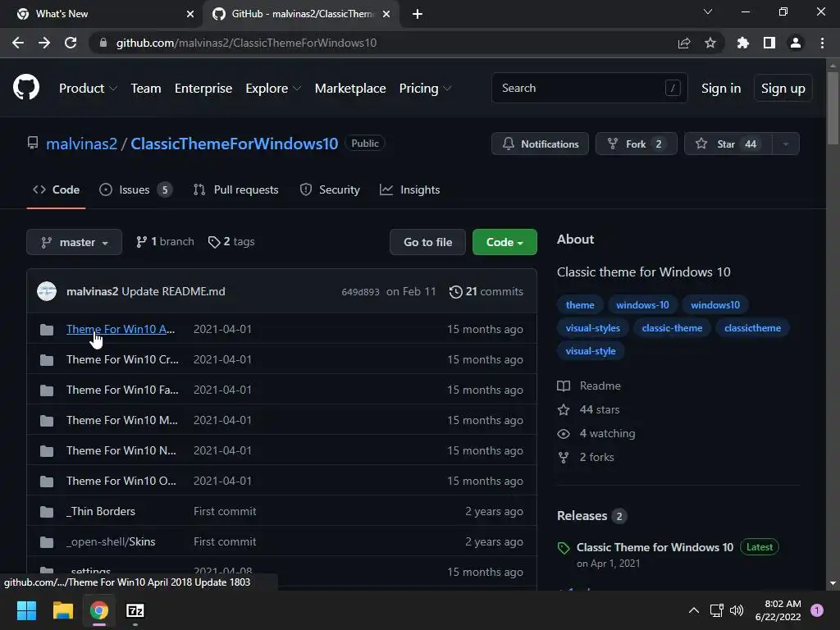Screen dimensions: 840x630
Task: Open File Explorer from taskbar
Action: [62, 610]
